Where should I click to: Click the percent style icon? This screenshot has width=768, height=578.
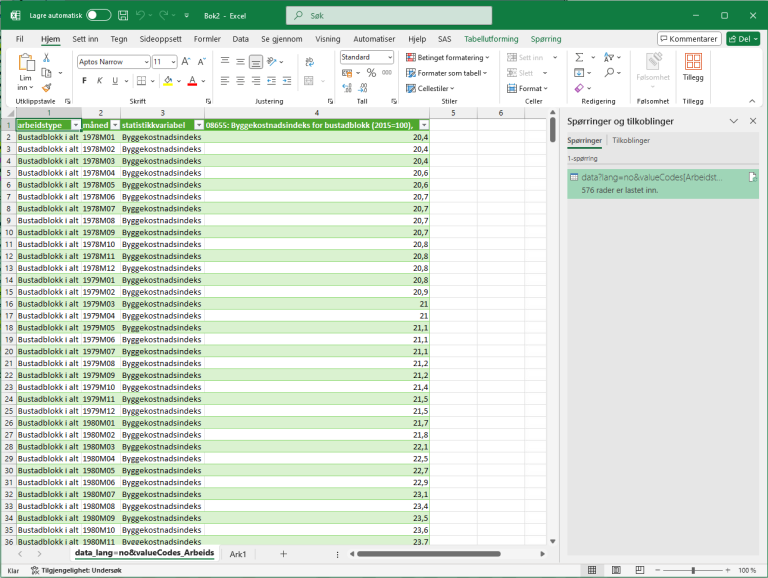372,73
